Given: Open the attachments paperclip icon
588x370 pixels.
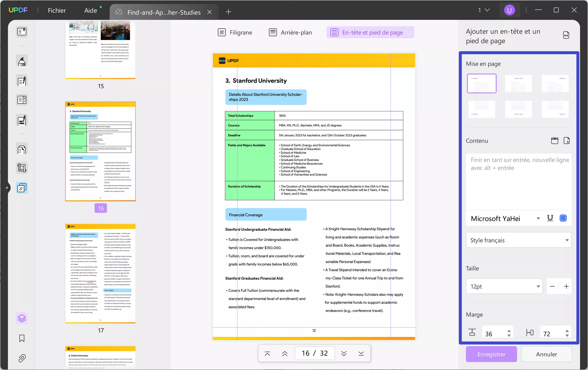Looking at the screenshot, I should [x=22, y=358].
